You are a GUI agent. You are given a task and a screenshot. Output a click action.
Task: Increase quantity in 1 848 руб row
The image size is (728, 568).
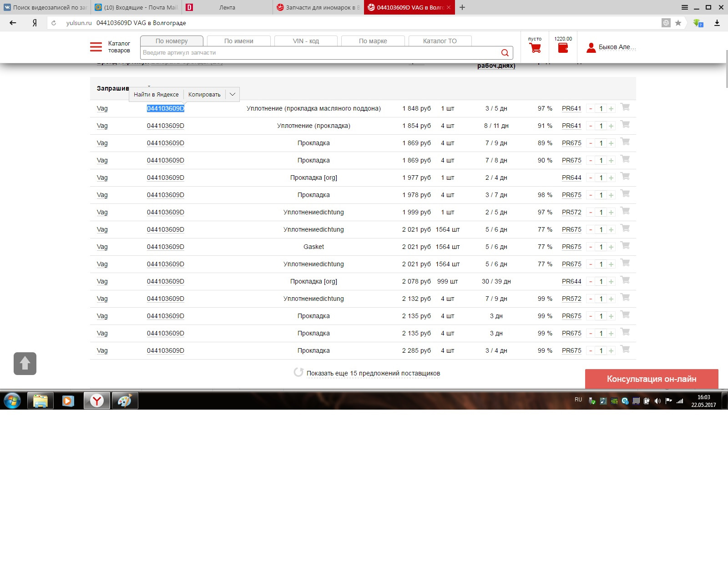click(x=611, y=108)
